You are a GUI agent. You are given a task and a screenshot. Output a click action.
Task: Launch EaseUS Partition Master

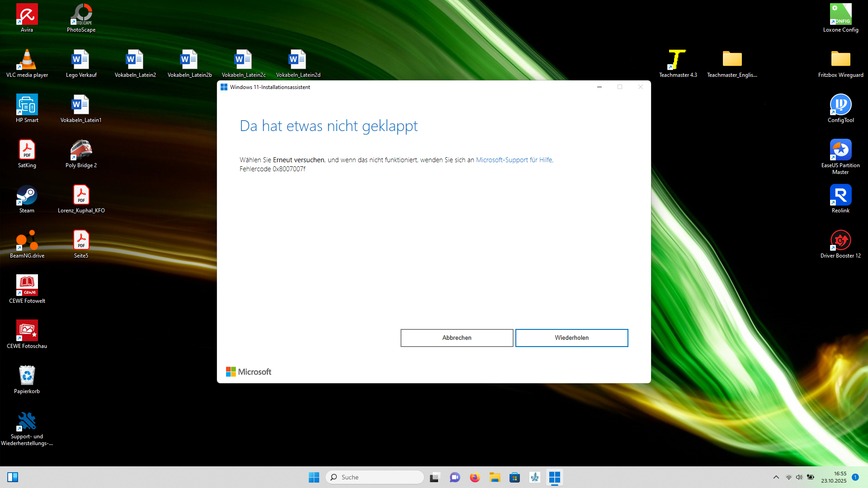pyautogui.click(x=840, y=157)
